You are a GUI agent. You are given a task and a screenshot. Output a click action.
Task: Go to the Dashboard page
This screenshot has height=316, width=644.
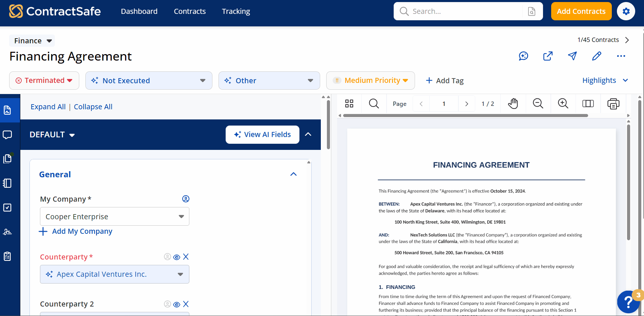139,11
